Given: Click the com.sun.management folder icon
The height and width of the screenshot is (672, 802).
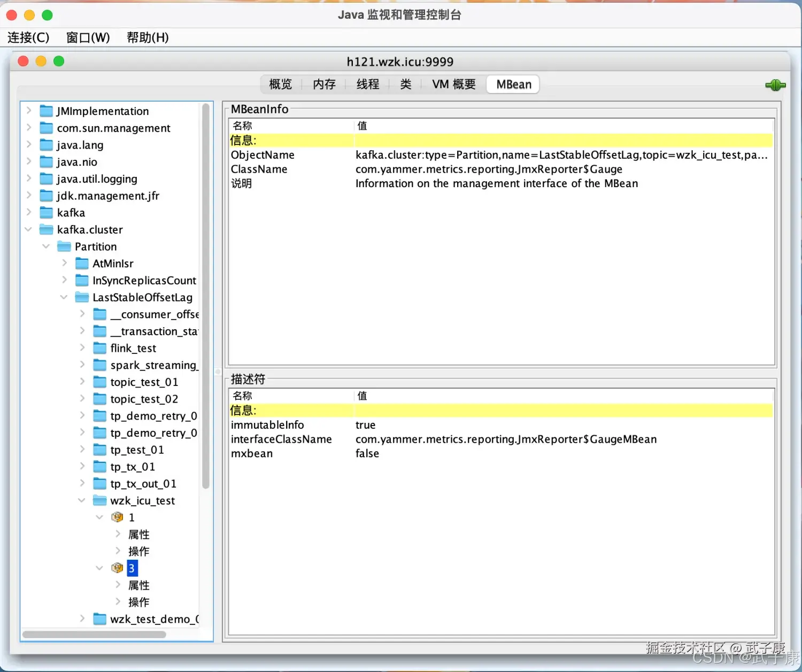Looking at the screenshot, I should [x=47, y=128].
